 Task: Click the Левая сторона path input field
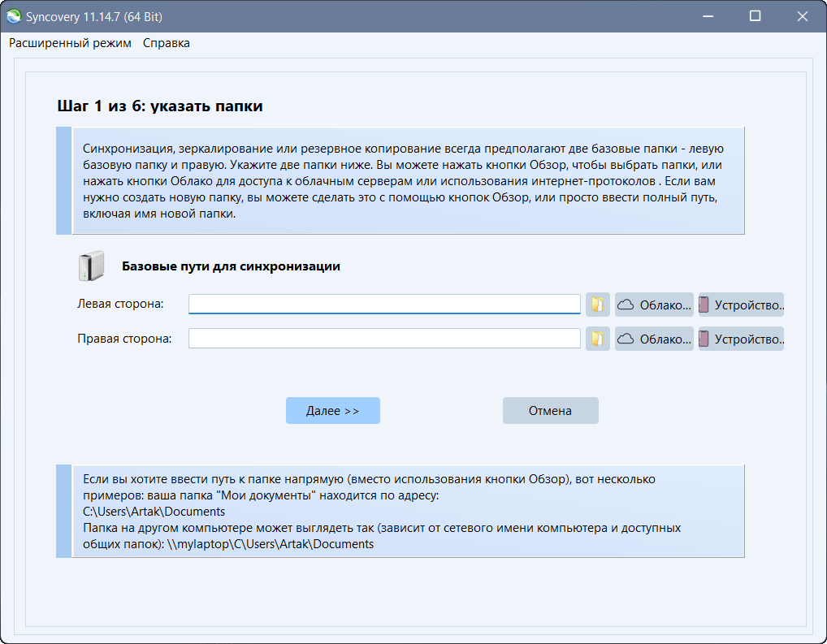pyautogui.click(x=384, y=305)
